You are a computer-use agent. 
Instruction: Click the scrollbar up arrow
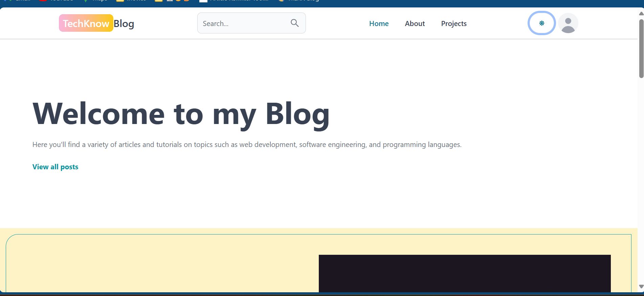tap(641, 14)
